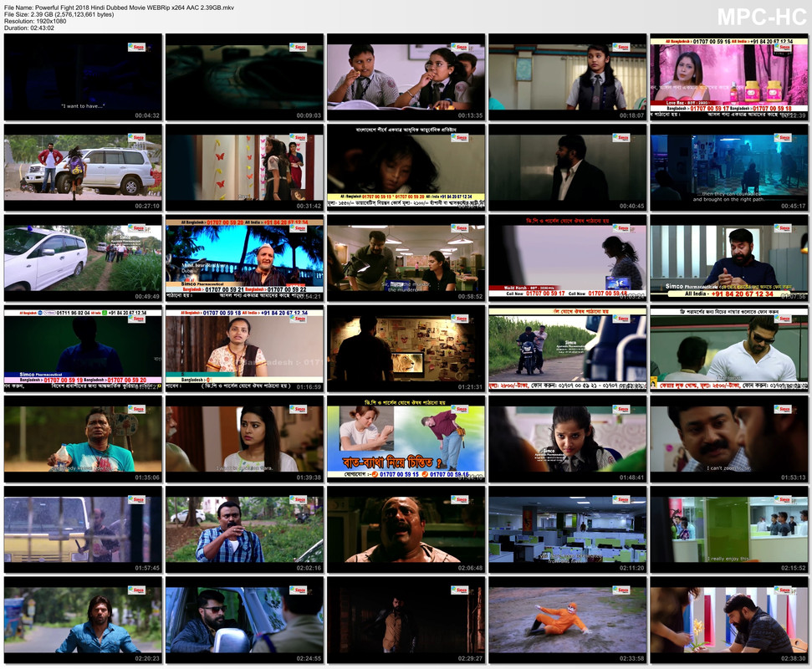The height and width of the screenshot is (669, 812).
Task: Click the File Name header line
Action: pos(119,8)
